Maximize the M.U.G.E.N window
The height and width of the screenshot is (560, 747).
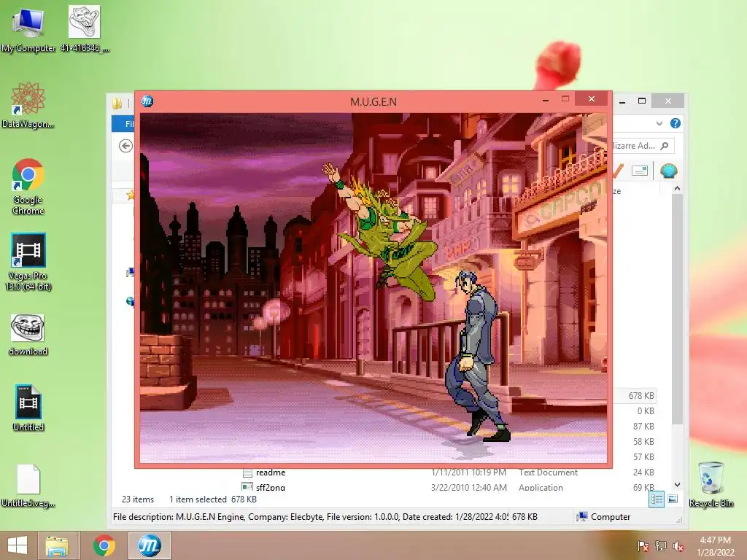tap(565, 99)
